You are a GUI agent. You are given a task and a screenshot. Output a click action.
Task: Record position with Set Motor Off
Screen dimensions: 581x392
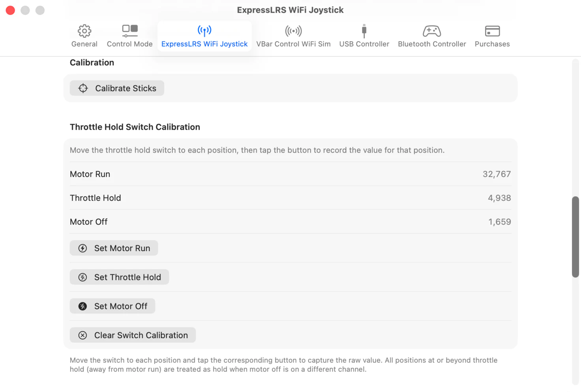pyautogui.click(x=112, y=306)
